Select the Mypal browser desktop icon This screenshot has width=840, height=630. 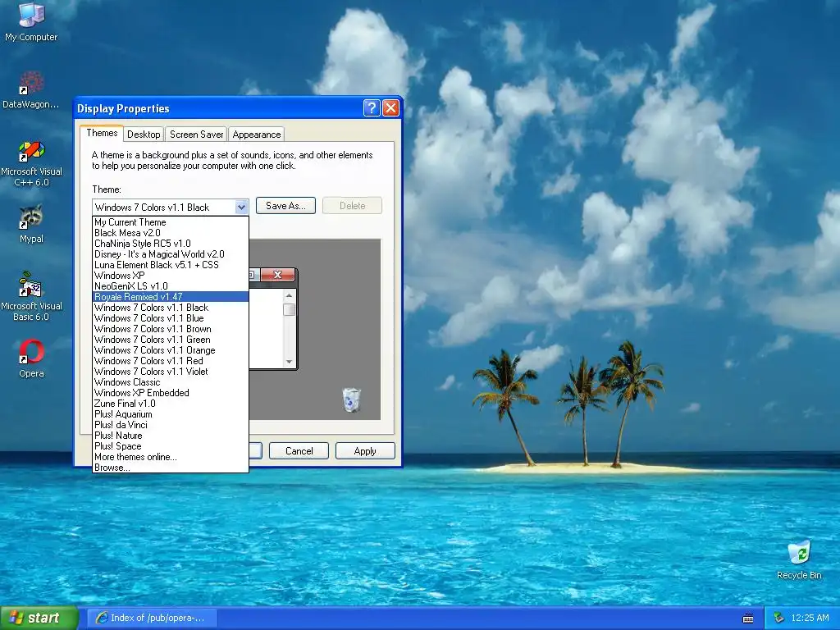[x=31, y=224]
